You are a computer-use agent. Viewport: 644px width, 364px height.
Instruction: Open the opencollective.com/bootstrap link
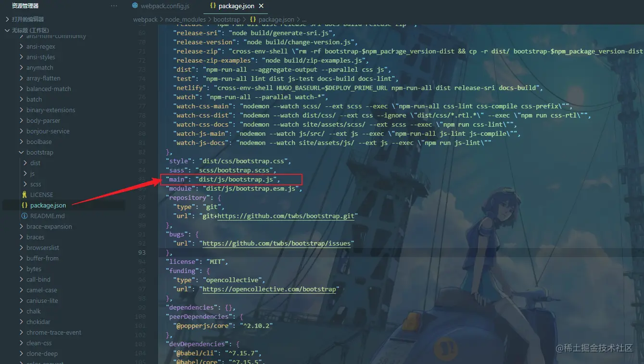tap(270, 289)
